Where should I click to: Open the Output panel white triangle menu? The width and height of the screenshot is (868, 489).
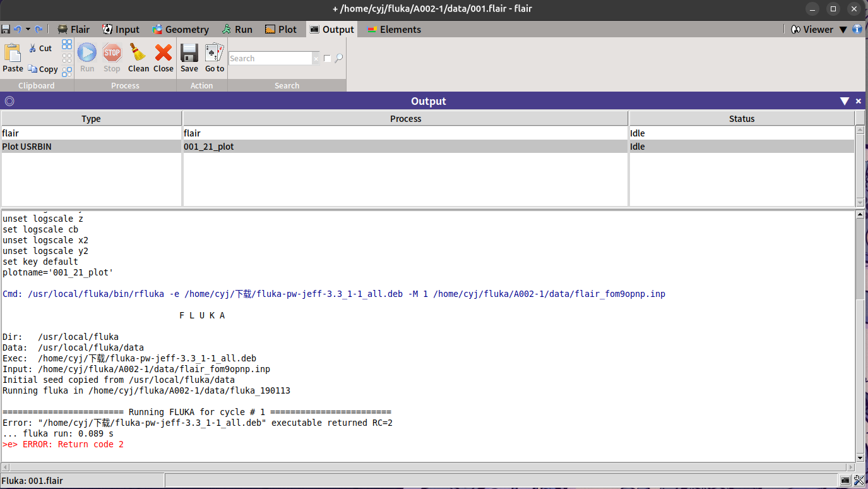click(x=845, y=101)
